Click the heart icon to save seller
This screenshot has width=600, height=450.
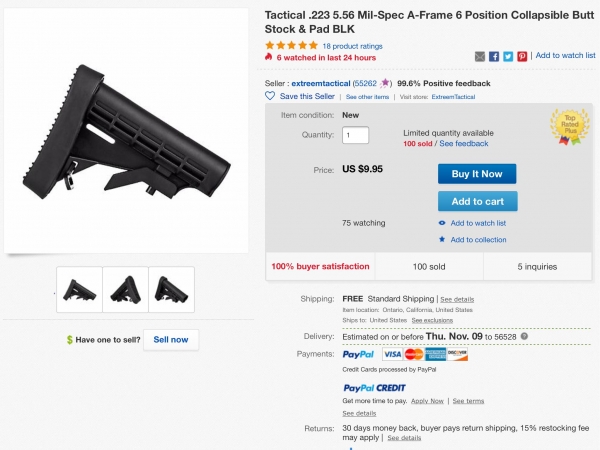(x=270, y=96)
